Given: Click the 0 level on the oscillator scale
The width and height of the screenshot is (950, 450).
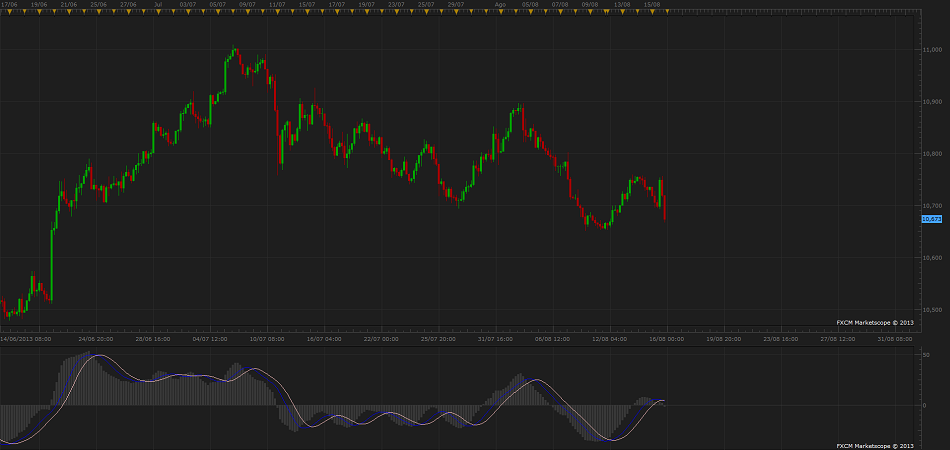Looking at the screenshot, I should (x=925, y=405).
